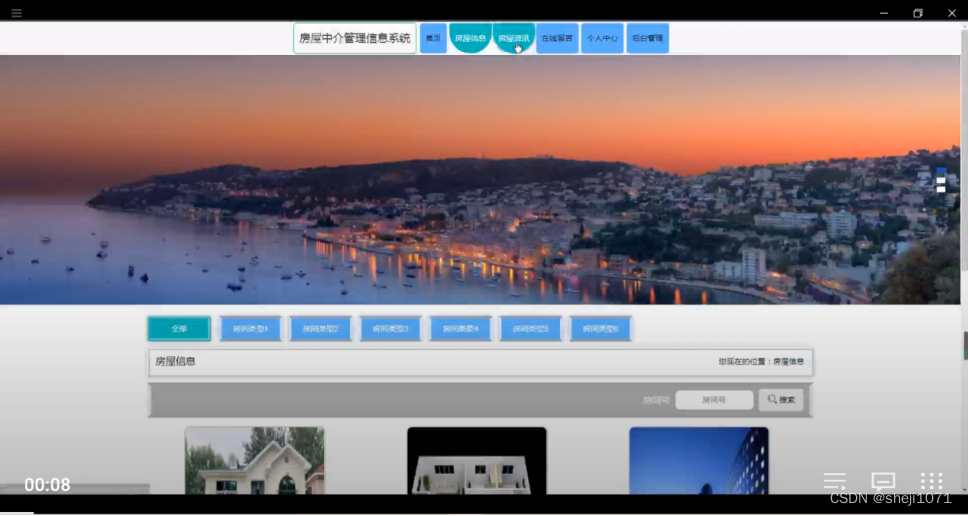
Task: Filter listings by 全部 category
Action: [x=179, y=328]
